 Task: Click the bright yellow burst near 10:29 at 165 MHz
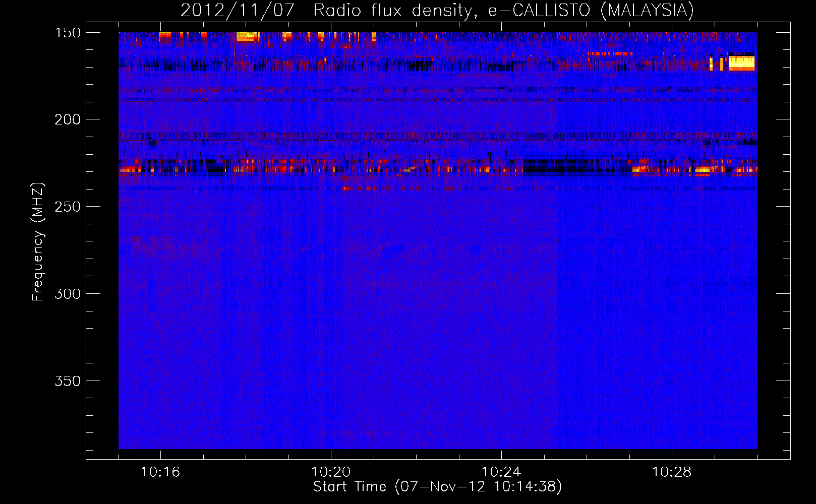point(741,62)
